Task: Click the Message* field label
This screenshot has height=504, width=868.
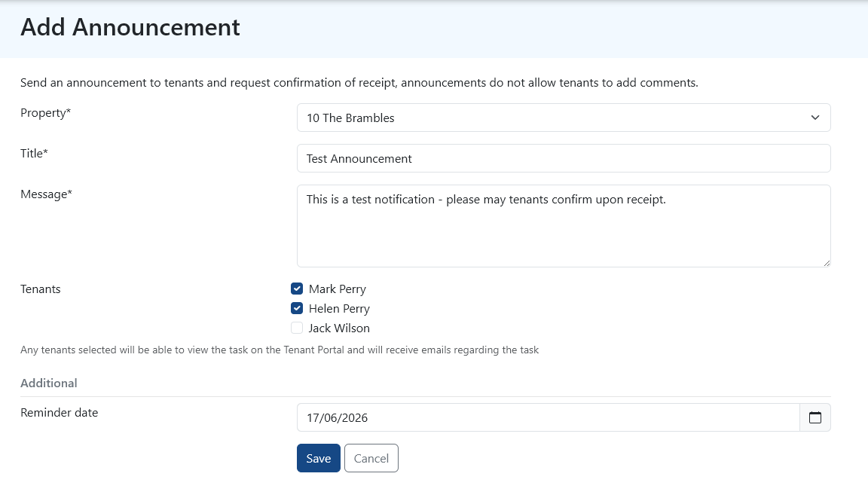Action: pyautogui.click(x=47, y=194)
